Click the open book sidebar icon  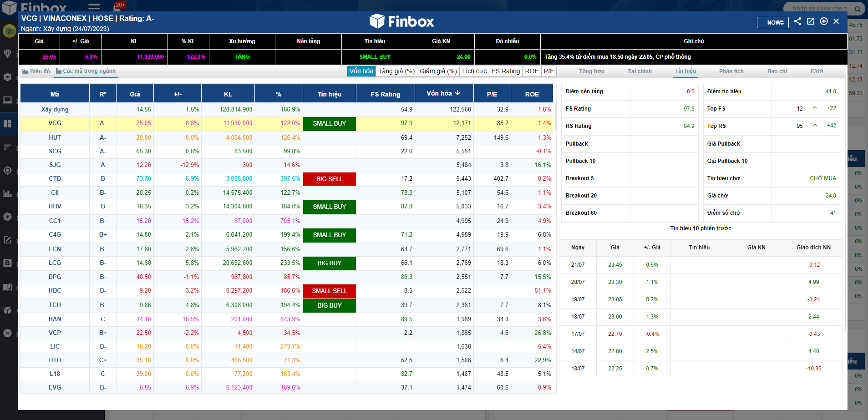pyautogui.click(x=8, y=287)
